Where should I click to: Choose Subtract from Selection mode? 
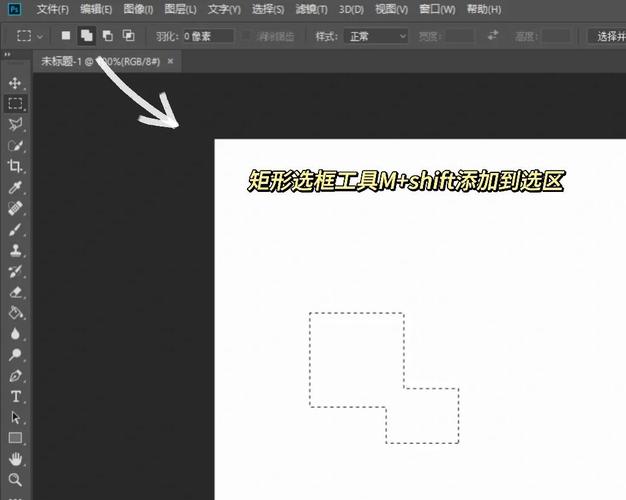(x=107, y=36)
